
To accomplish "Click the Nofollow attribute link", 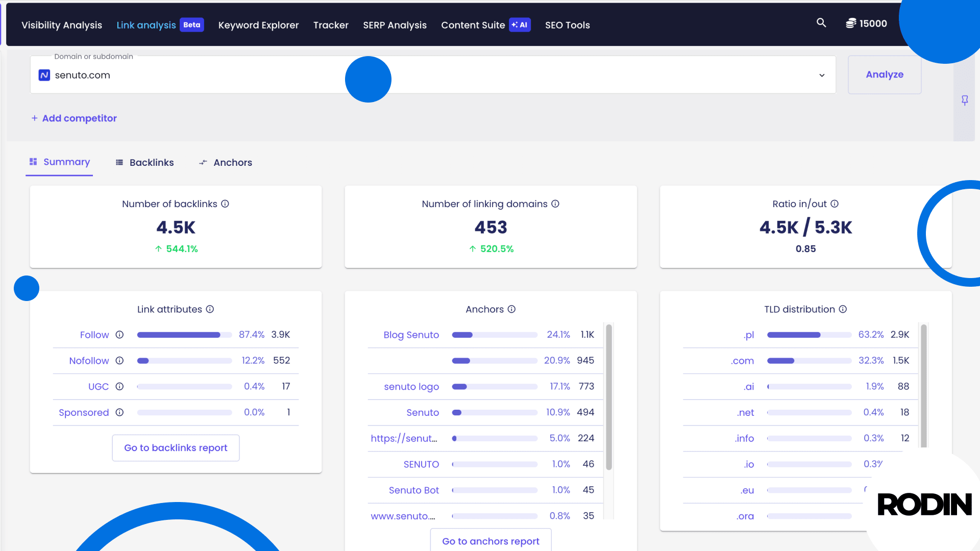I will pos(89,361).
